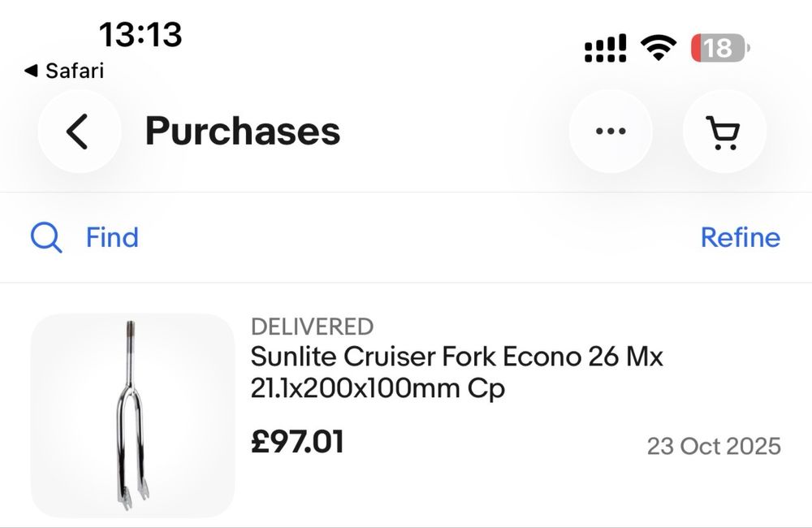Open the Refine filter options
This screenshot has width=812, height=528.
click(740, 238)
